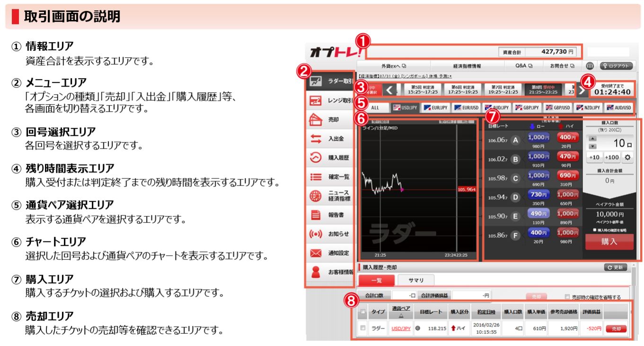Image resolution: width=644 pixels, height=346 pixels.
Task: Open 経済指標情報 in the top menu
Action: point(467,66)
